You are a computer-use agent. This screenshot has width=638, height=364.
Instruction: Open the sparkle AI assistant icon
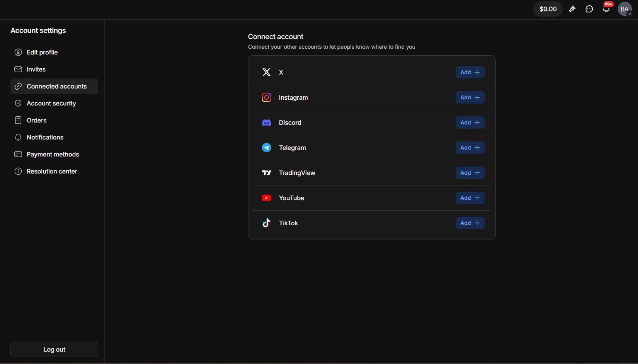click(572, 9)
